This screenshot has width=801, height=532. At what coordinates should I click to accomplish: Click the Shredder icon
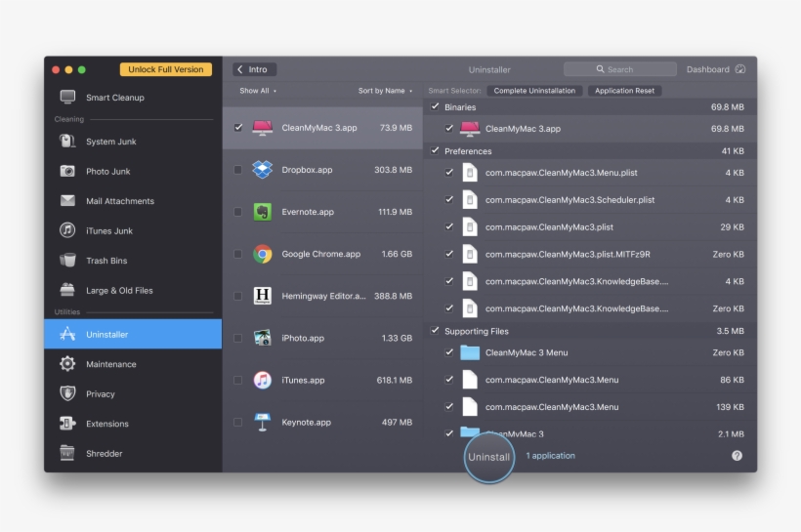pyautogui.click(x=67, y=453)
